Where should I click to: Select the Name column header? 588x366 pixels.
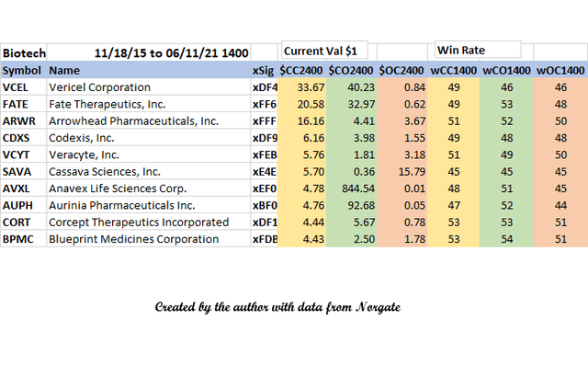(x=149, y=70)
